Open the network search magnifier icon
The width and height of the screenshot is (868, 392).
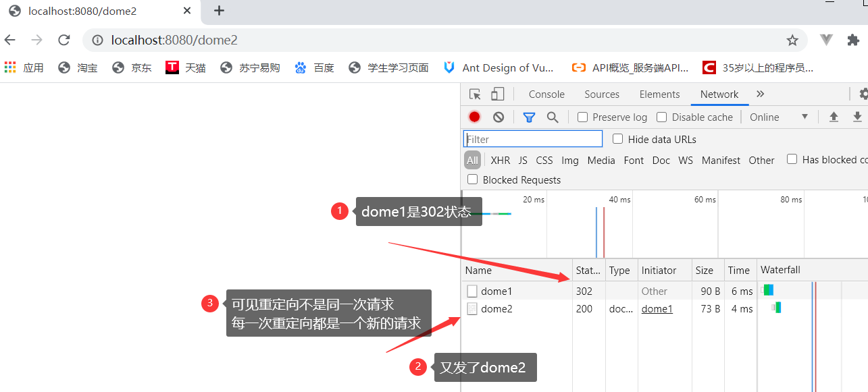[x=553, y=117]
